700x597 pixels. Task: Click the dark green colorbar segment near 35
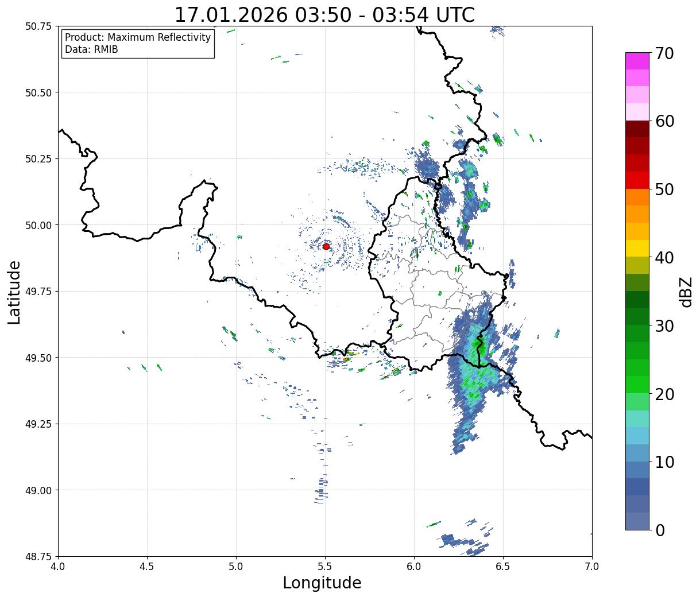(637, 300)
